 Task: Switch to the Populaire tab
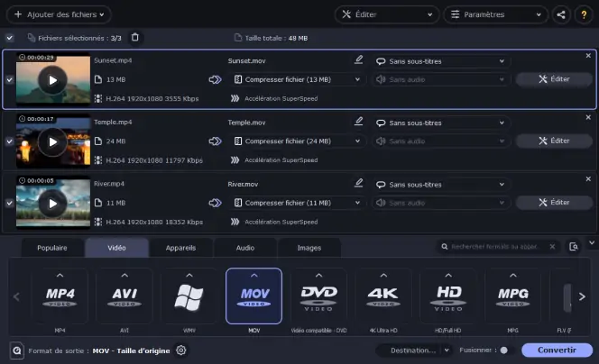(52, 248)
